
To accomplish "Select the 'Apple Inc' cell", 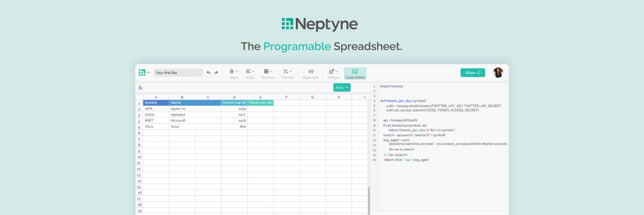I will (x=195, y=109).
